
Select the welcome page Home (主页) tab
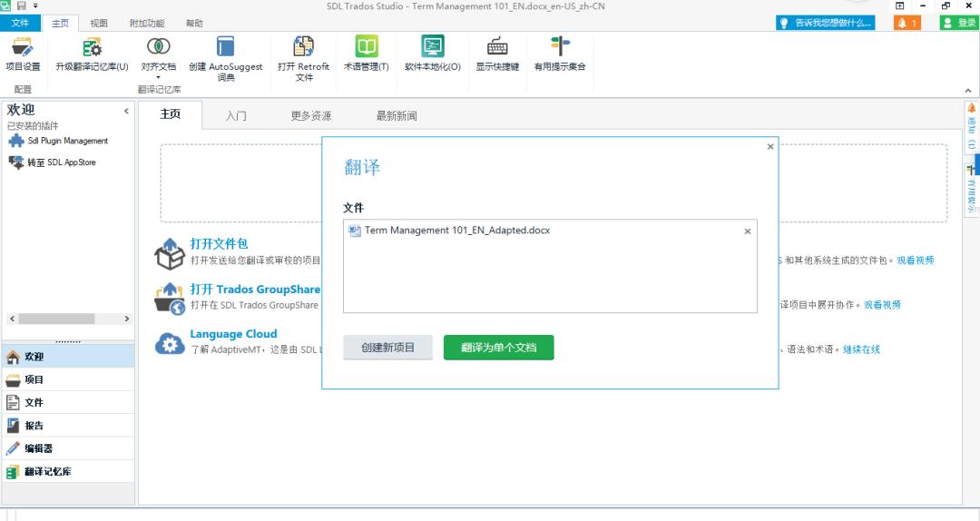point(170,114)
